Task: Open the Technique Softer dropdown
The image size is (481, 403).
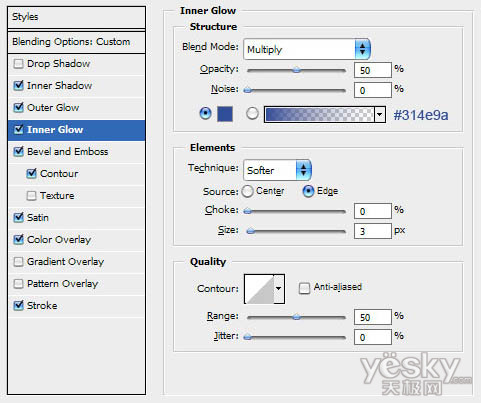Action: [x=278, y=170]
